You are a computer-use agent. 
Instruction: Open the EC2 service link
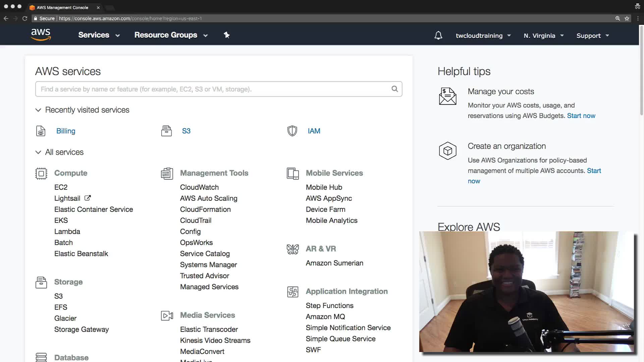[x=61, y=187]
